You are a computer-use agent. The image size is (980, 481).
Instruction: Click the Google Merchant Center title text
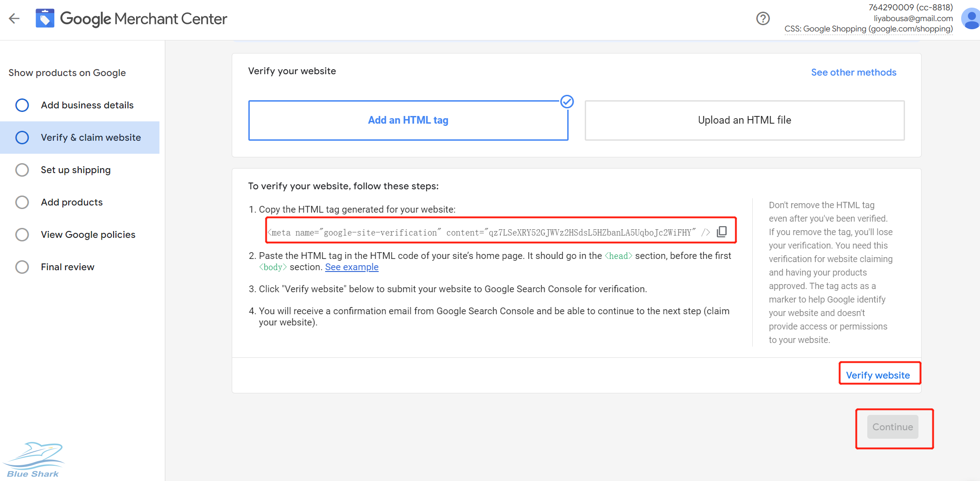point(144,19)
